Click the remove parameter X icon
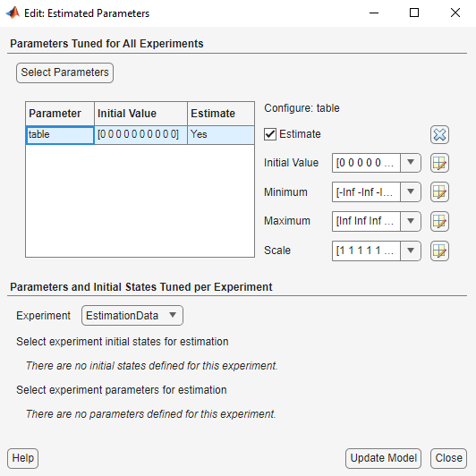This screenshot has width=476, height=476. (439, 134)
